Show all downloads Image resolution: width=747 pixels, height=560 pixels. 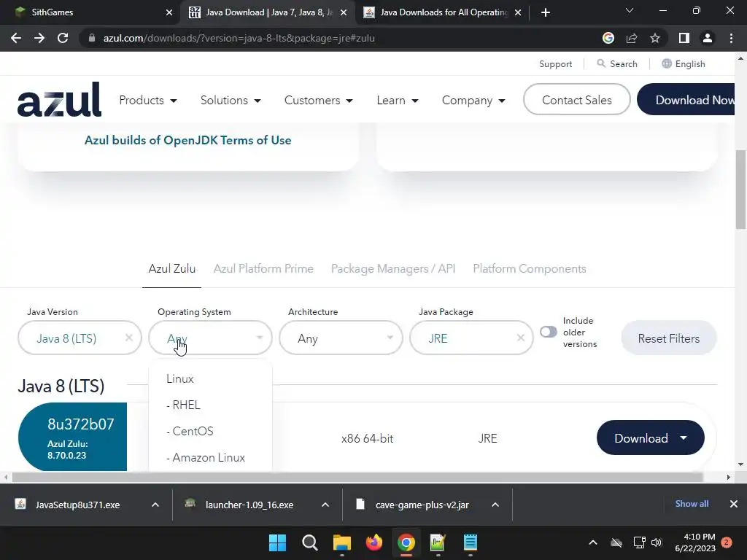(692, 504)
